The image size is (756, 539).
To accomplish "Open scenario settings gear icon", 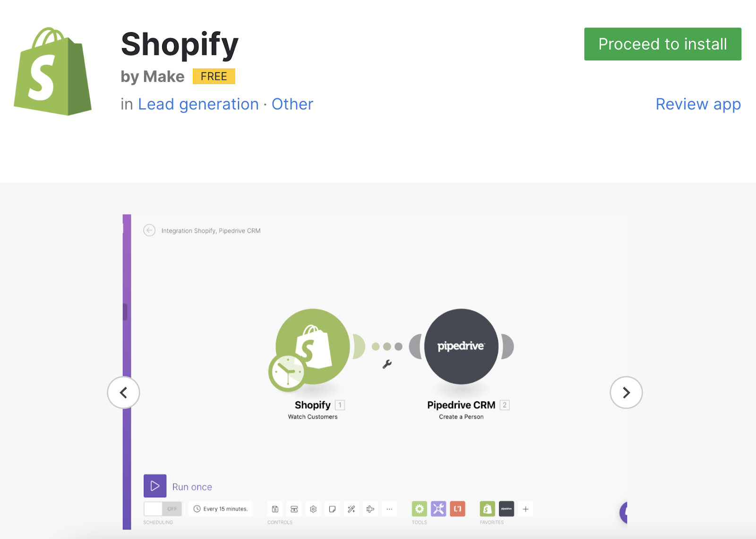I will (x=313, y=509).
